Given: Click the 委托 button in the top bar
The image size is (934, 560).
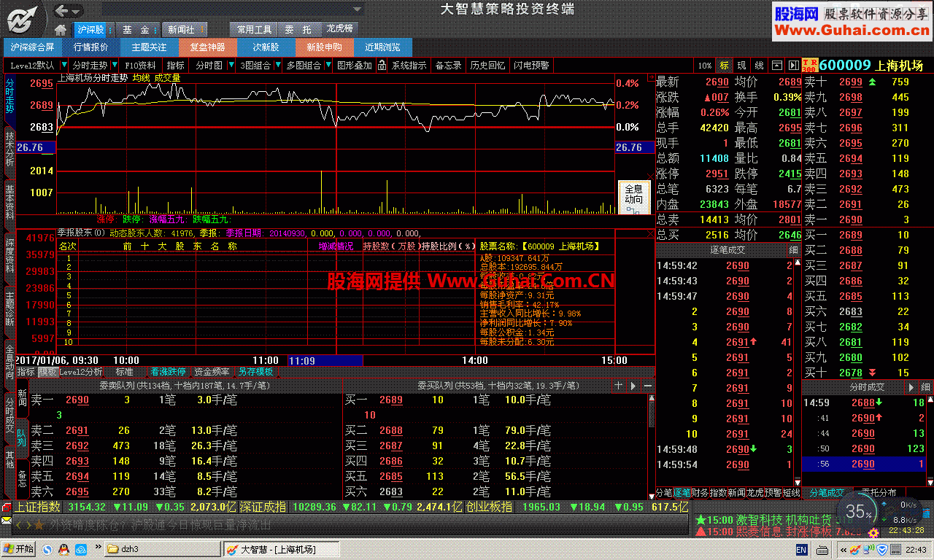Looking at the screenshot, I should pyautogui.click(x=298, y=30).
